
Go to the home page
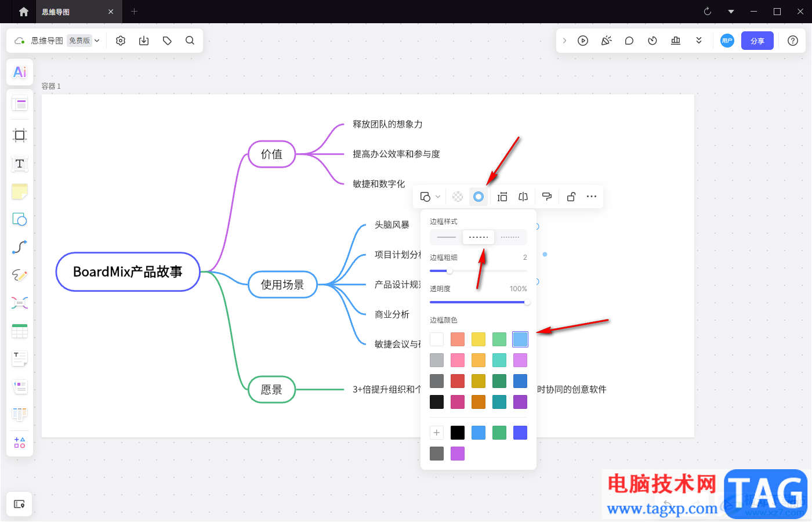coord(24,12)
